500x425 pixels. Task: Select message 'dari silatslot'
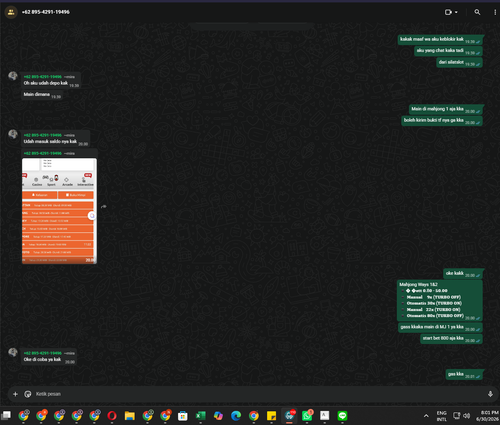(x=460, y=62)
